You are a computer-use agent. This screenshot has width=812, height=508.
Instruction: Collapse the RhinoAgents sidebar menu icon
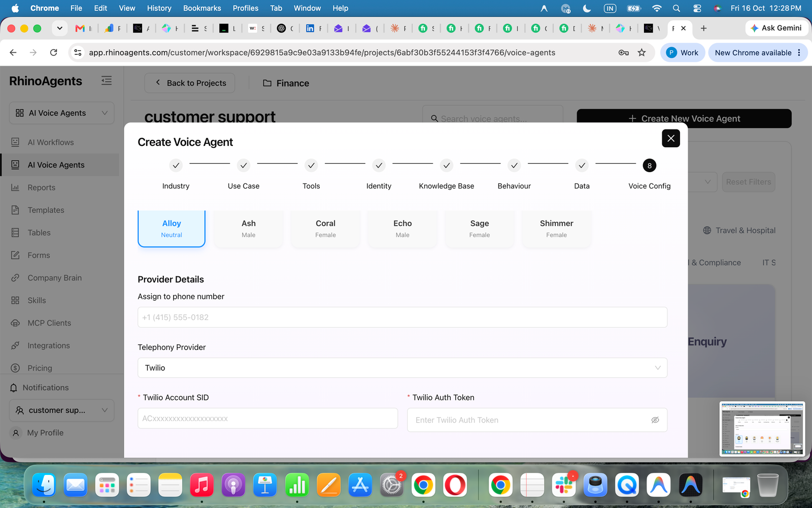point(107,81)
